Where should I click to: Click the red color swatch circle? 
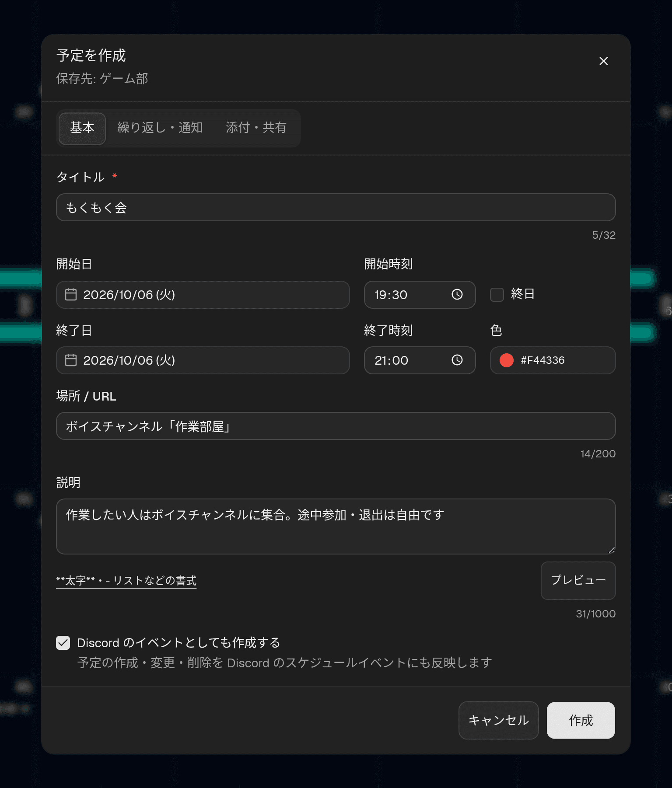(x=507, y=360)
